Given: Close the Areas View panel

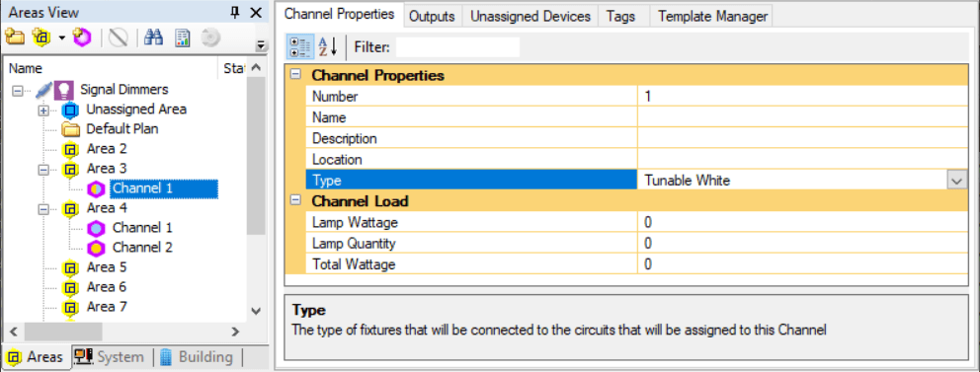Looking at the screenshot, I should click(255, 12).
